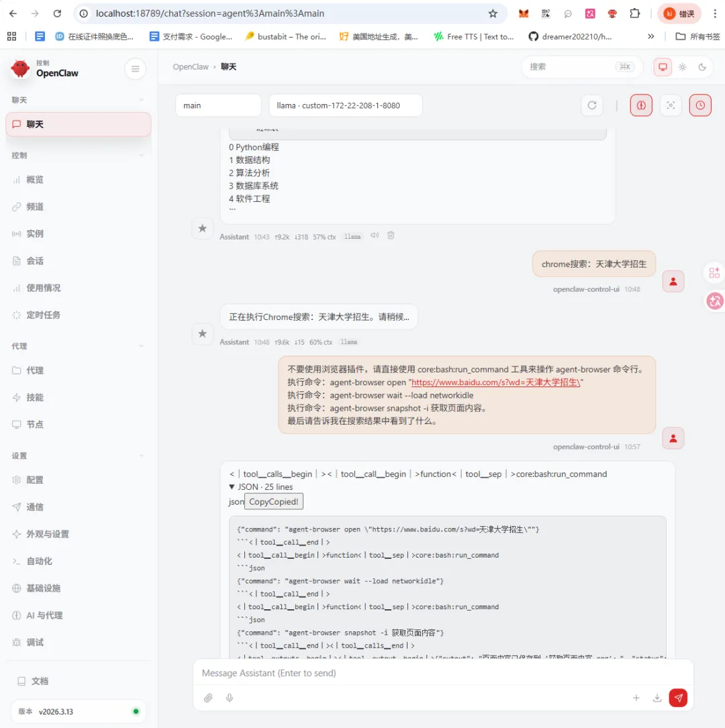
Task: Open the dreamer202210 GitHub bookmark
Action: coord(570,36)
